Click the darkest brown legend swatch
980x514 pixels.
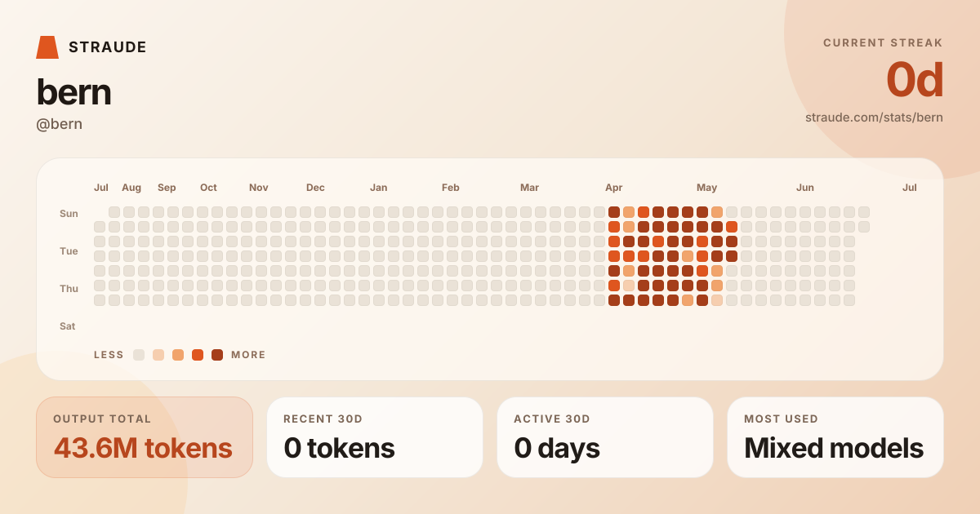[217, 355]
